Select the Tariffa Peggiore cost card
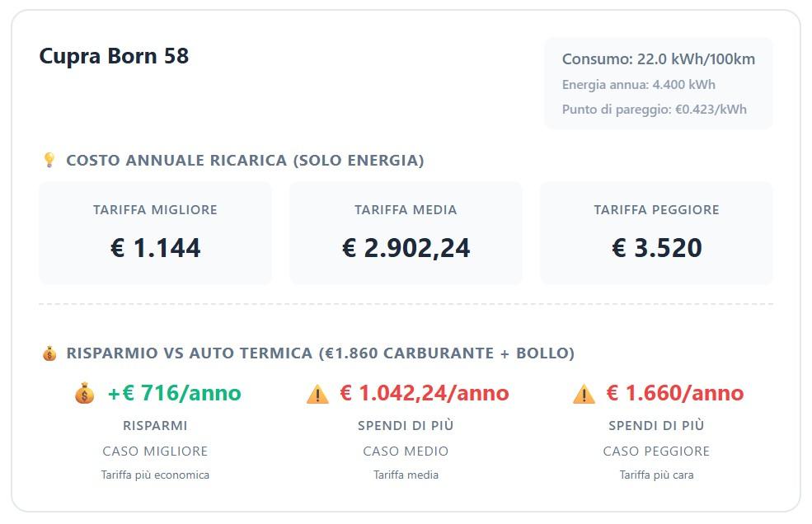812x524 pixels. 656,233
